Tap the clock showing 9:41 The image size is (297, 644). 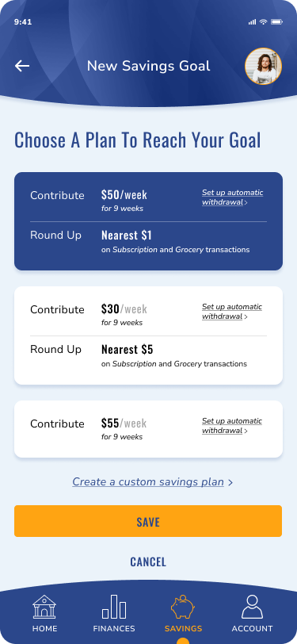(x=23, y=21)
